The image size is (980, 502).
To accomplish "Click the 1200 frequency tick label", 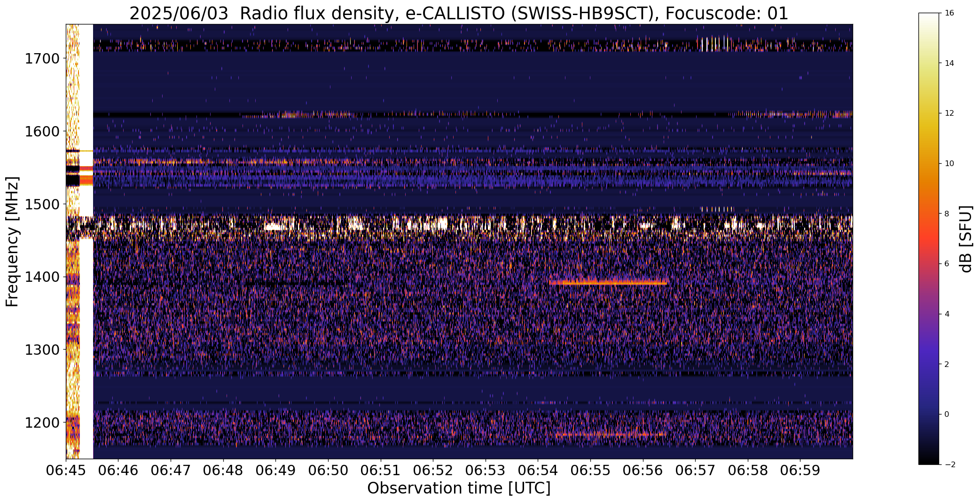I will tap(42, 422).
